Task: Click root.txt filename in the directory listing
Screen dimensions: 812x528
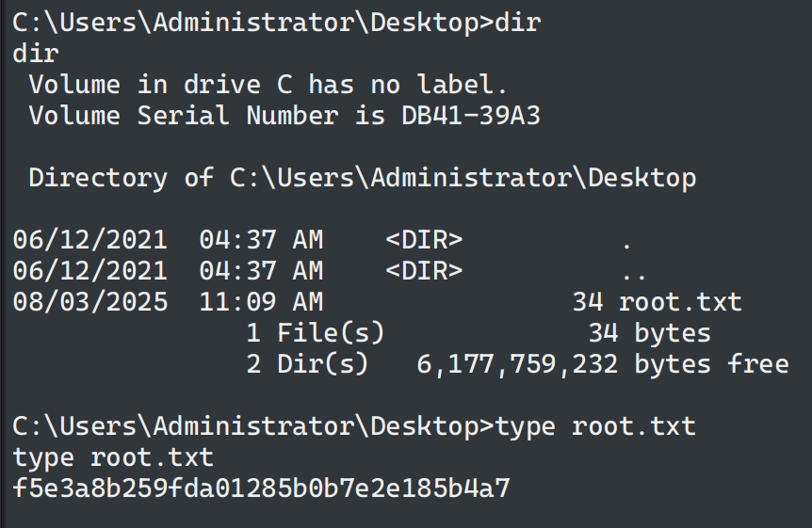Action: pyautogui.click(x=680, y=302)
